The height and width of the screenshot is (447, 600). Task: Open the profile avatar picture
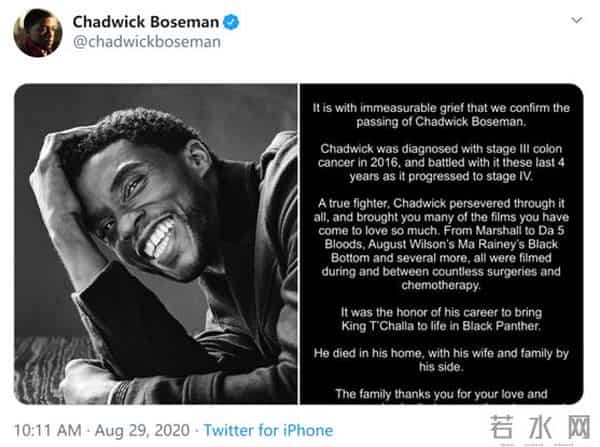tap(37, 32)
